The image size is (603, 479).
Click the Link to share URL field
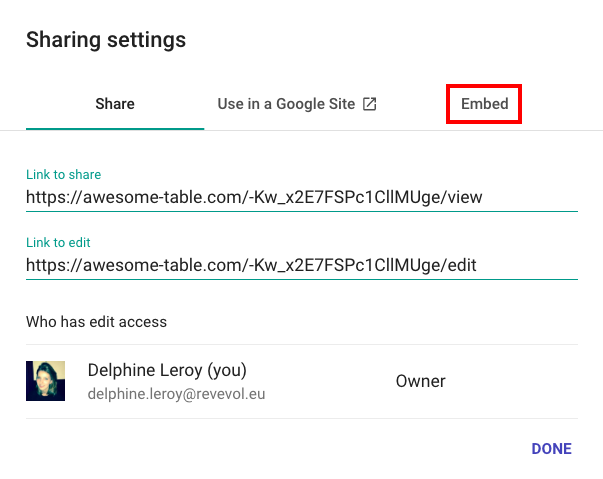(x=254, y=197)
